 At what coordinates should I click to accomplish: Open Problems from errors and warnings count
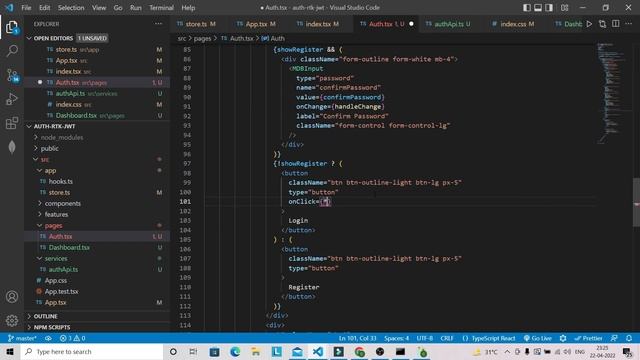72,338
